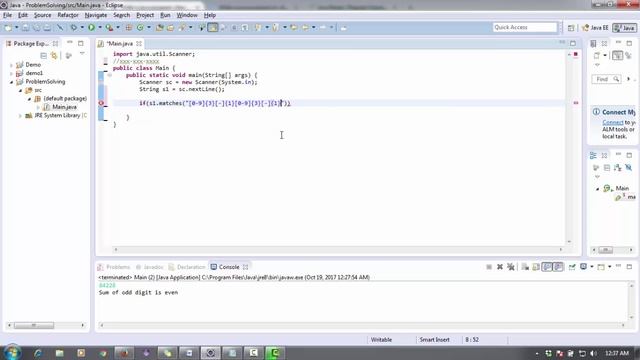This screenshot has height=360, width=640.
Task: Click the Back navigation arrow in toolbar
Action: tap(305, 27)
